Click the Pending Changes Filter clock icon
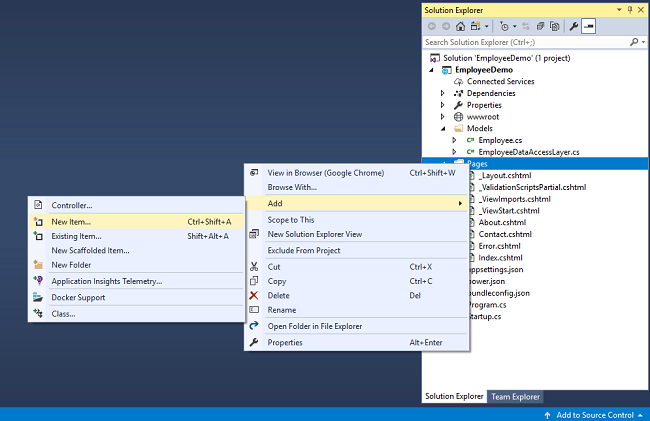The height and width of the screenshot is (421, 650). (x=504, y=27)
